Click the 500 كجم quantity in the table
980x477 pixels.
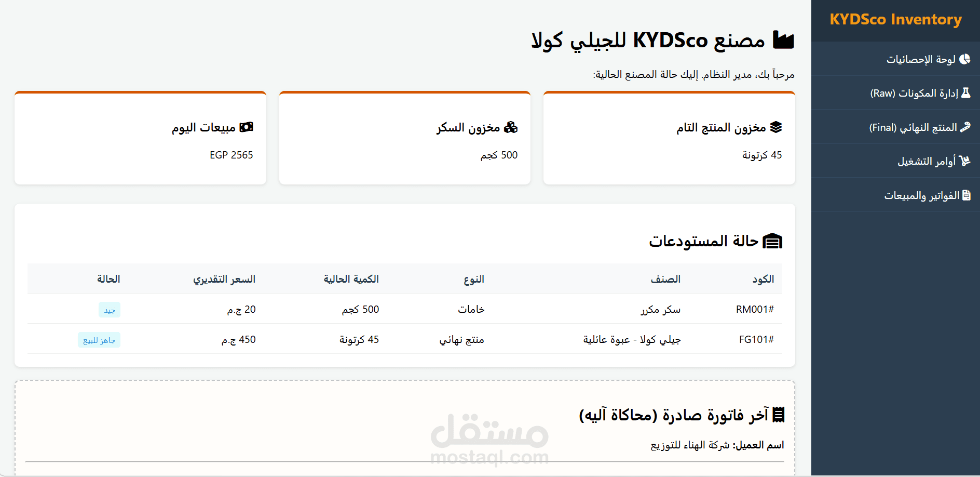[x=360, y=309]
